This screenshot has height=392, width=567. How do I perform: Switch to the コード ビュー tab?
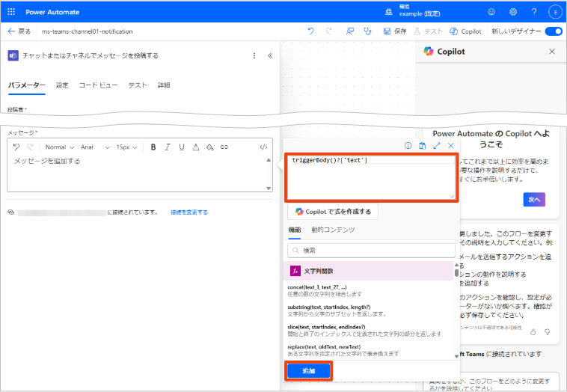(98, 85)
